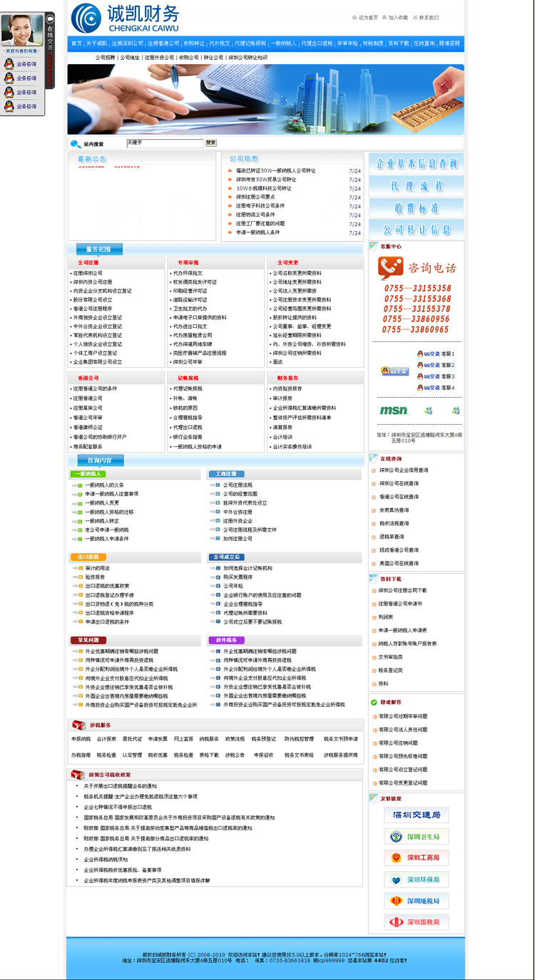Open 福田已转让50W一般纳税人公司转让 news link
Image resolution: width=535 pixels, height=980 pixels.
[x=276, y=171]
